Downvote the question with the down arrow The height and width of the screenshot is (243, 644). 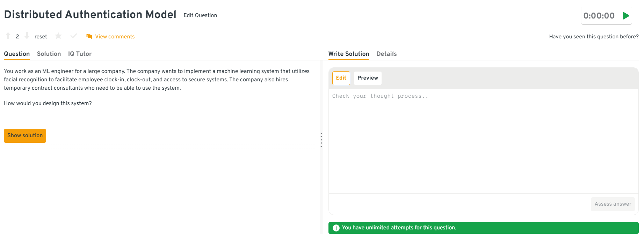coord(27,36)
